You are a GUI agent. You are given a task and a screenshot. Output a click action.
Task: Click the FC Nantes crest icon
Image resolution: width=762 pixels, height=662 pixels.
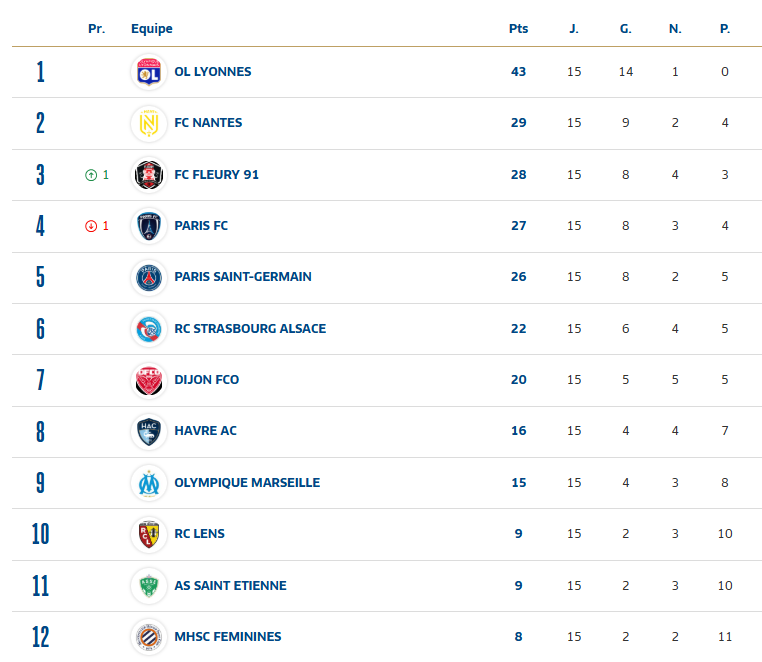(149, 123)
